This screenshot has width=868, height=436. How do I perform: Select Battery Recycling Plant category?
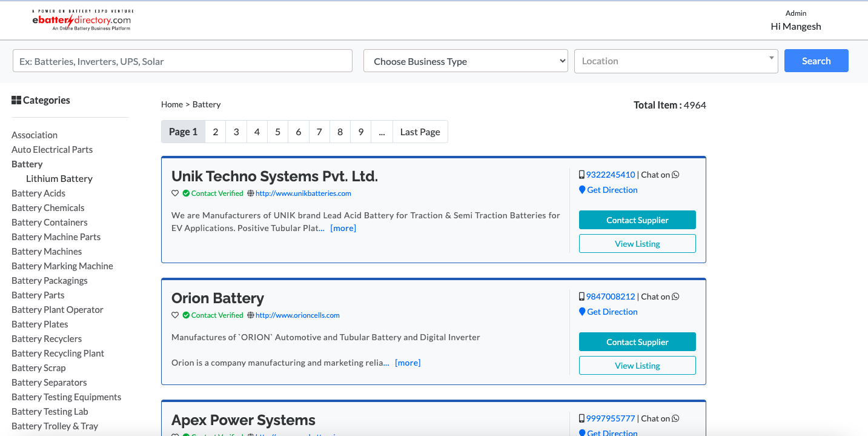click(x=58, y=354)
